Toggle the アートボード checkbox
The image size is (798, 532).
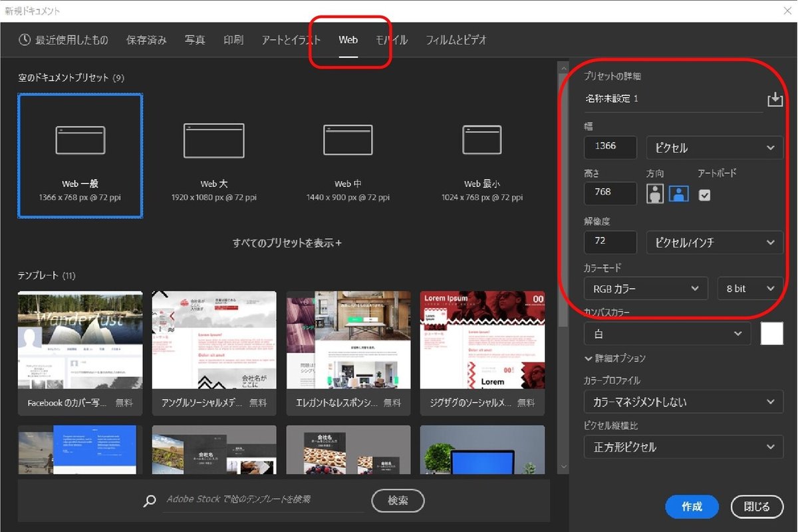705,195
